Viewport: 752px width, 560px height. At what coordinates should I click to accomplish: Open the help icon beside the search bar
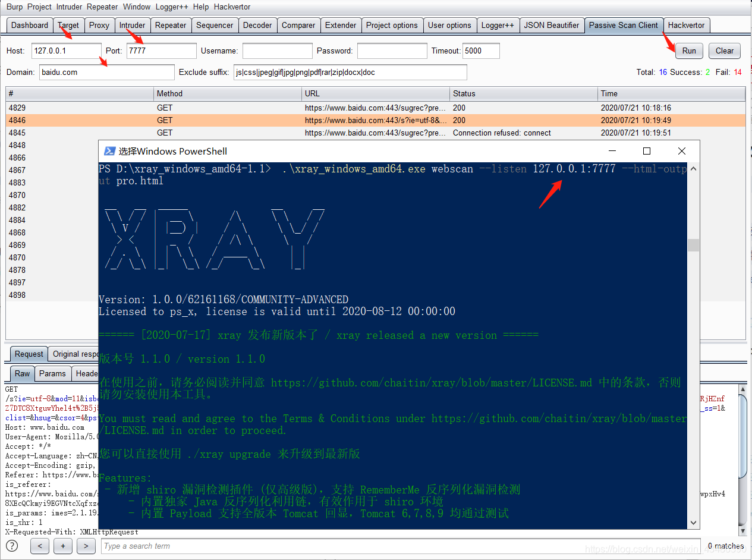coord(12,546)
